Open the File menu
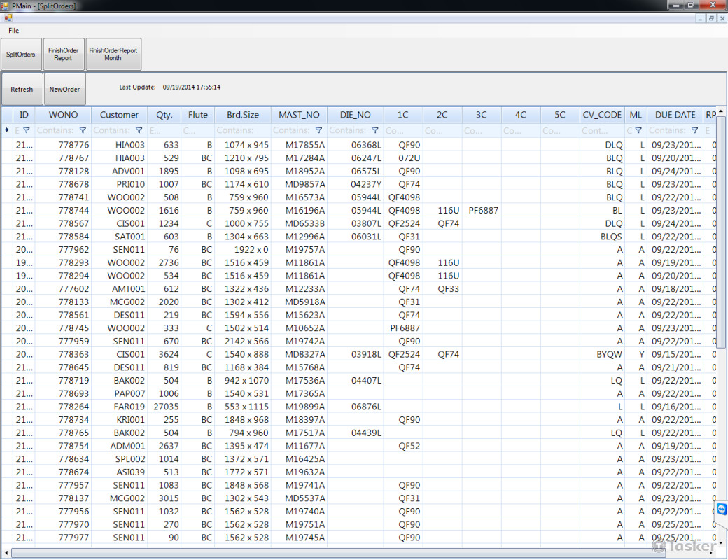 click(x=14, y=31)
